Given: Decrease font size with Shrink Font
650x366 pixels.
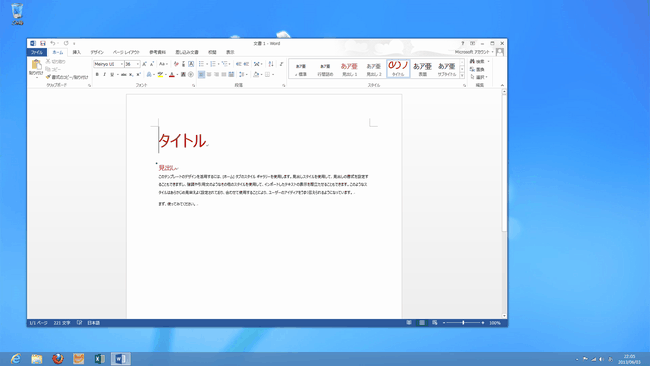Looking at the screenshot, I should (x=152, y=64).
